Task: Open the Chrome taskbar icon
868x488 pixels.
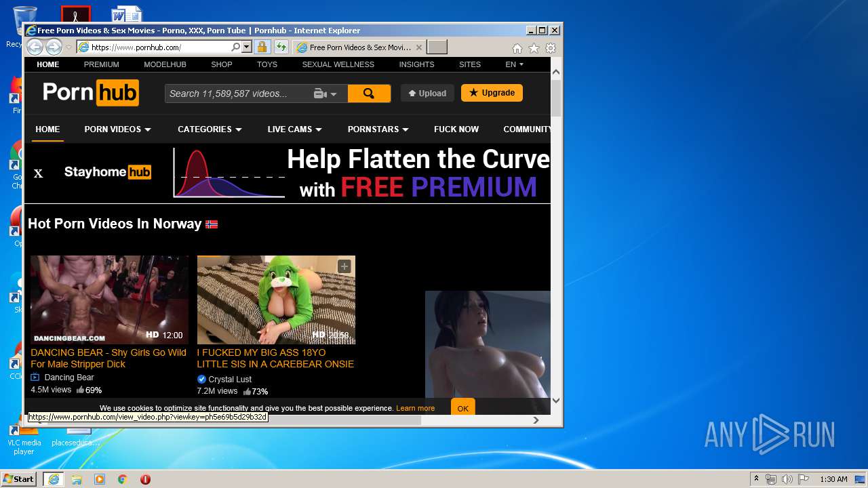Action: (x=123, y=479)
